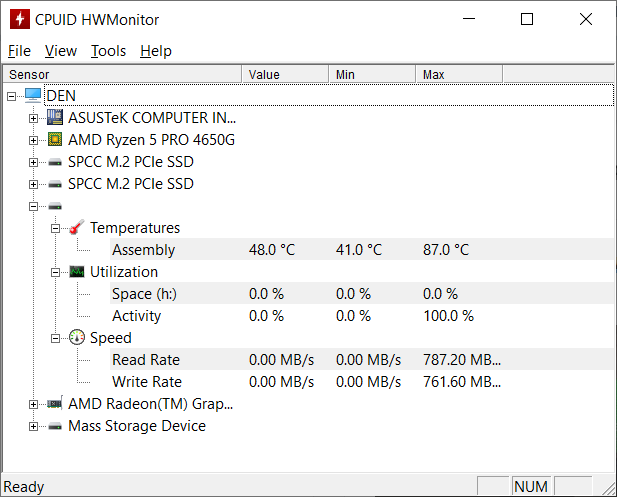Click the window resize grip in status bar

(x=608, y=488)
